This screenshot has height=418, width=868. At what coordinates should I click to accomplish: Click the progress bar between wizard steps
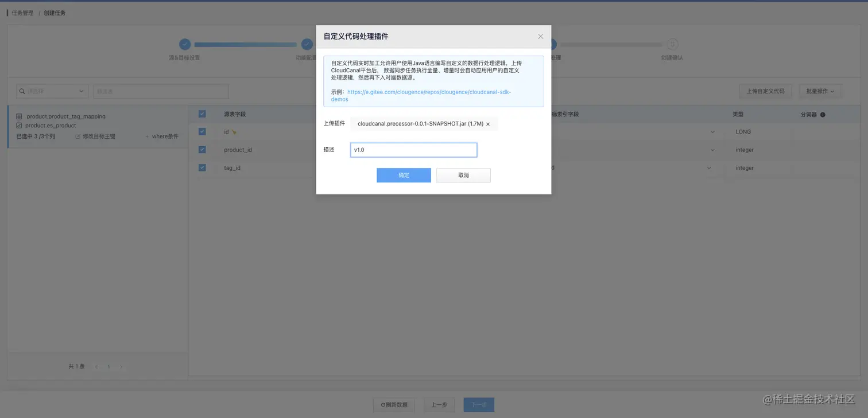[245, 44]
